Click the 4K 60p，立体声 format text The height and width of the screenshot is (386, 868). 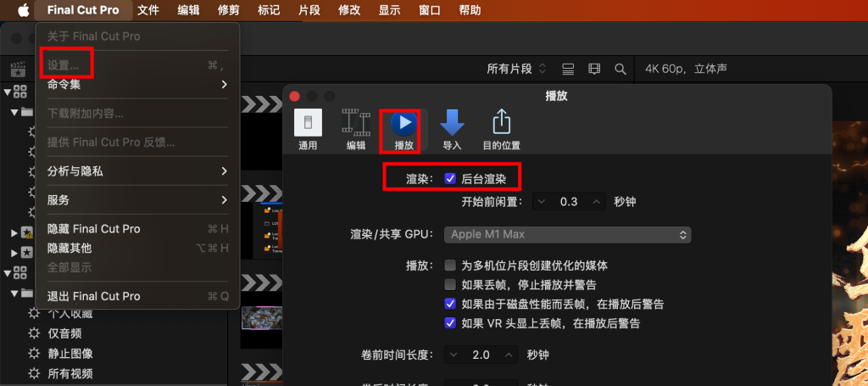click(x=686, y=70)
